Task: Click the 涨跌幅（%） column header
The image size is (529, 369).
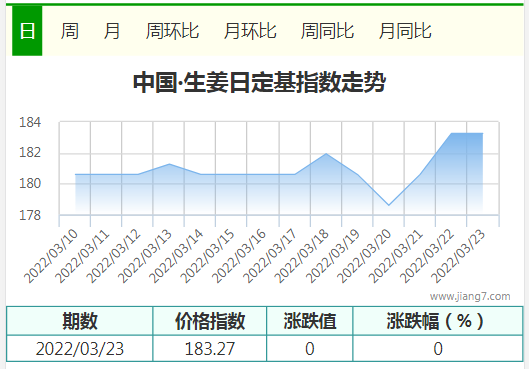Action: coord(438,321)
